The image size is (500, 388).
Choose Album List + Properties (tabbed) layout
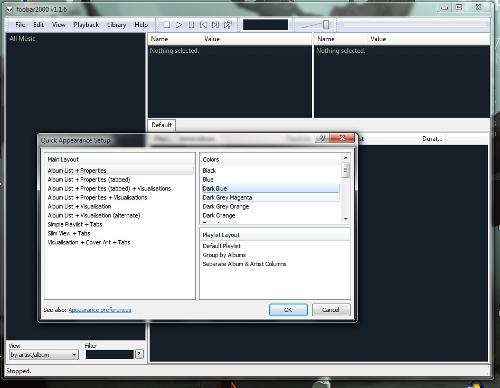click(x=89, y=180)
